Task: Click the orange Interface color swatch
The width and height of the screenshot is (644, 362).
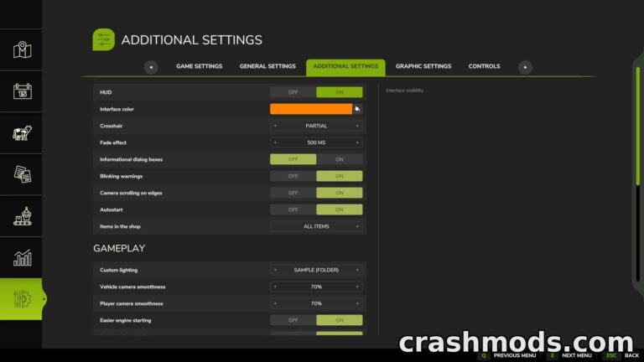Action: (x=311, y=109)
